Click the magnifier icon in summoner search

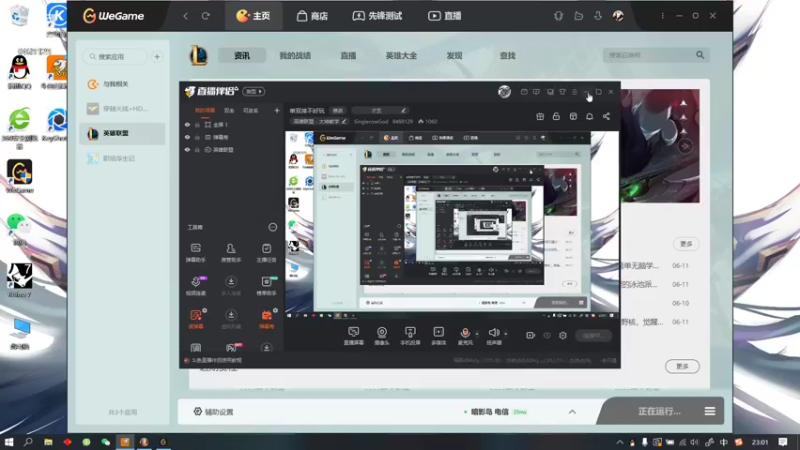tap(700, 55)
